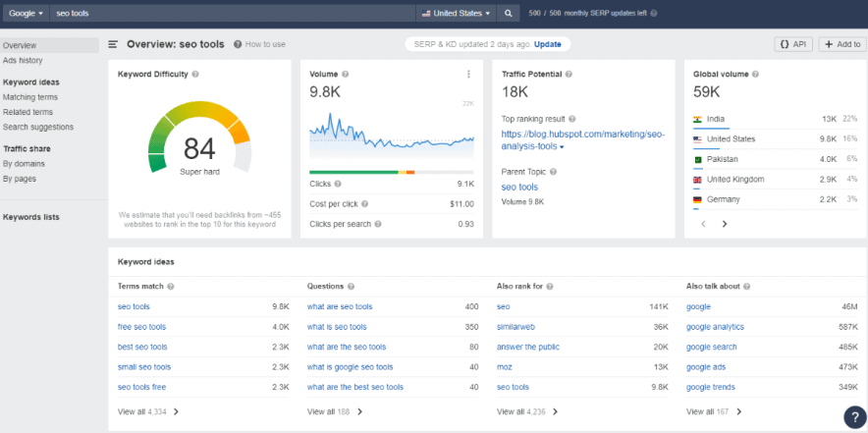Image resolution: width=868 pixels, height=433 pixels.
Task: Open the Volume card three-dot menu
Action: tap(468, 75)
